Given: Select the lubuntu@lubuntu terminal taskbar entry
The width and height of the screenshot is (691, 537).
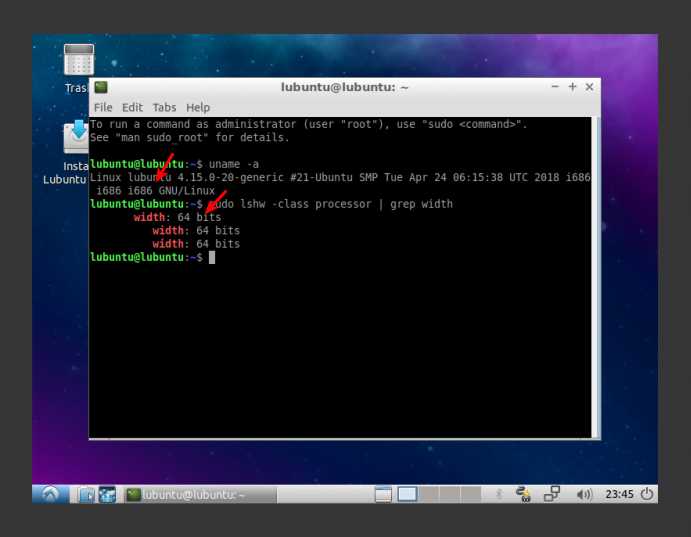Looking at the screenshot, I should click(200, 495).
